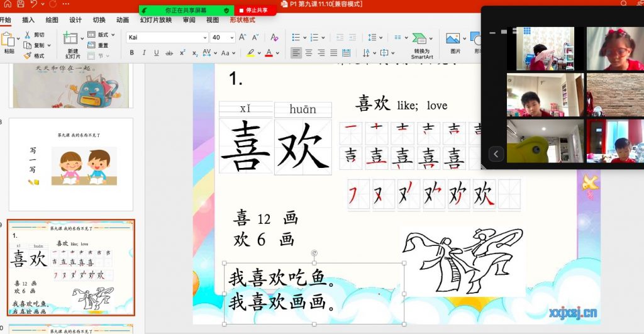Viewport: 644px width, 334px height.
Task: Toggle italic formatting (I)
Action: [144, 53]
